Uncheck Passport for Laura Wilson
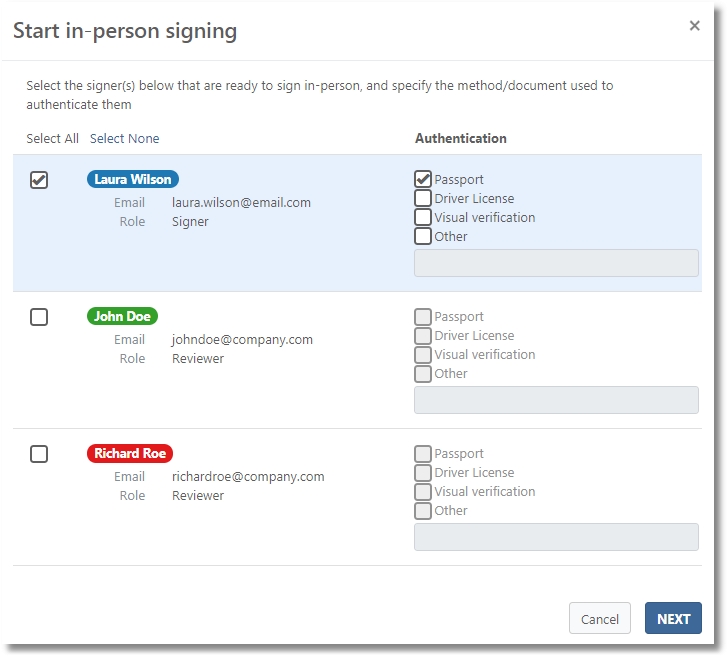This screenshot has height=658, width=728. 423,180
